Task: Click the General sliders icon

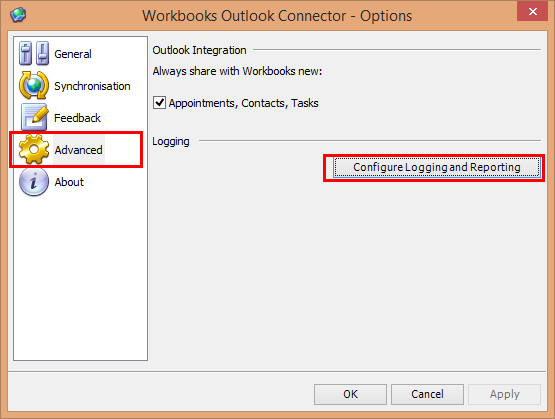Action: point(34,53)
